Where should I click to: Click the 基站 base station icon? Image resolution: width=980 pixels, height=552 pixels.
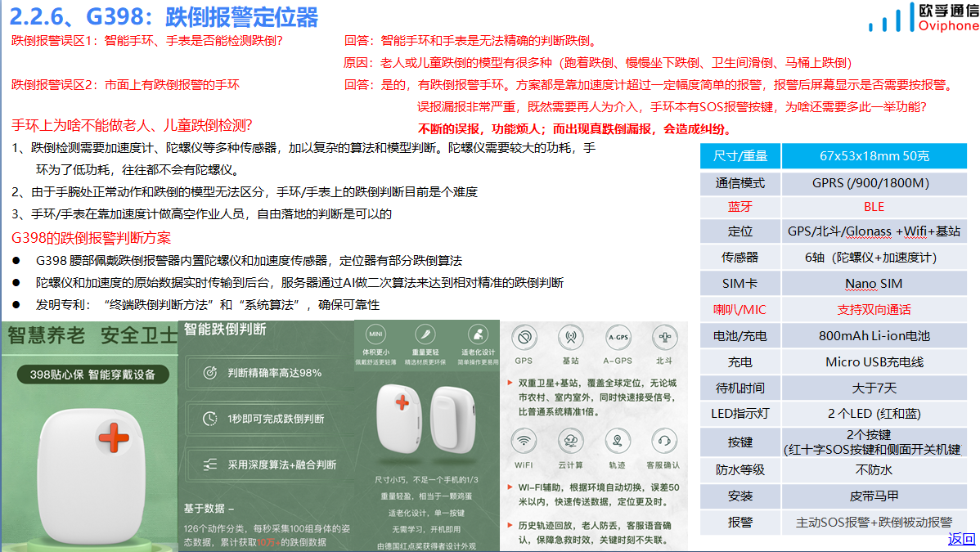(x=571, y=338)
